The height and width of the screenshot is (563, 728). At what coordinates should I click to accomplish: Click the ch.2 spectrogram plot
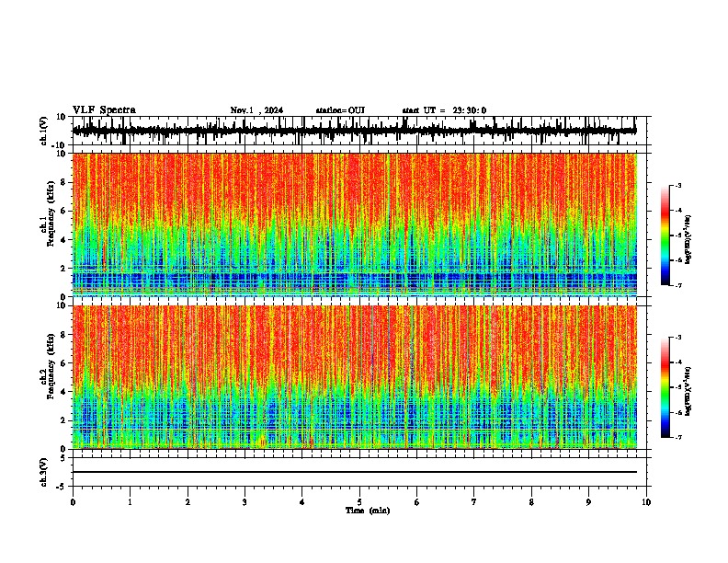[355, 377]
